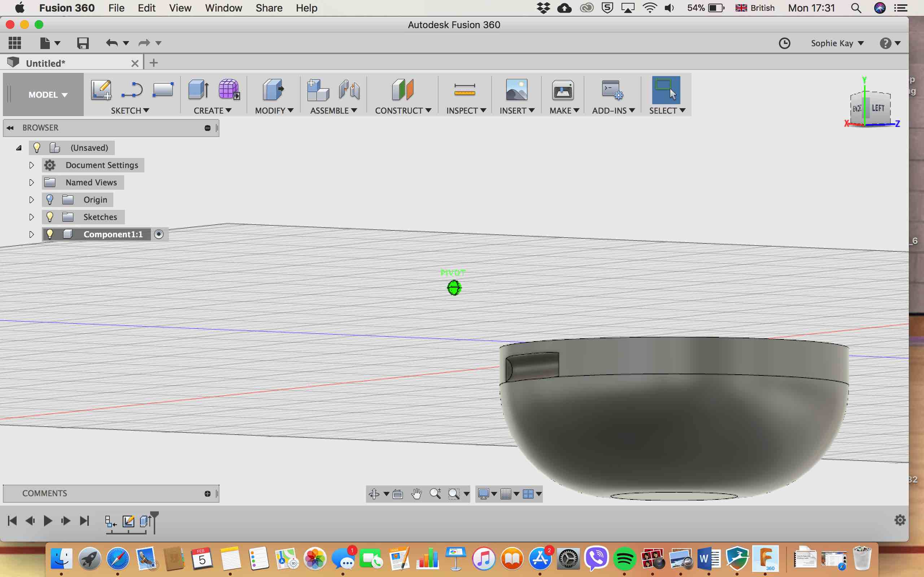Switch to the Untitled* document tab
Screen dimensions: 924x577
(46, 63)
